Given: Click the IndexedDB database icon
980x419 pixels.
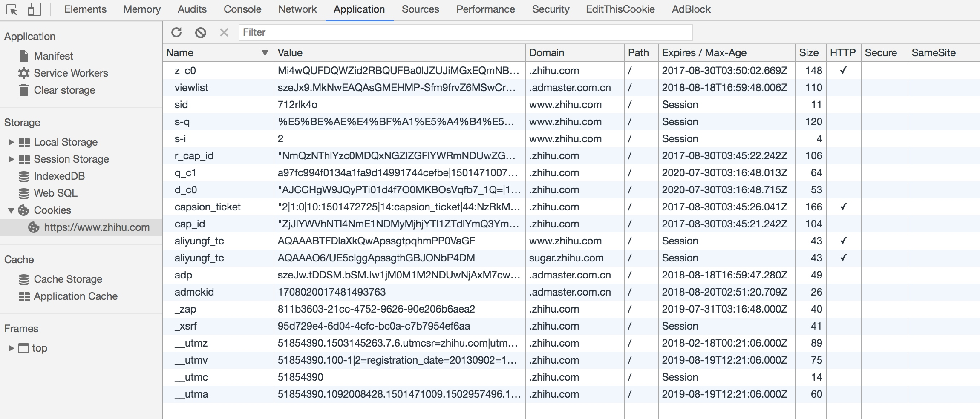Looking at the screenshot, I should (24, 176).
